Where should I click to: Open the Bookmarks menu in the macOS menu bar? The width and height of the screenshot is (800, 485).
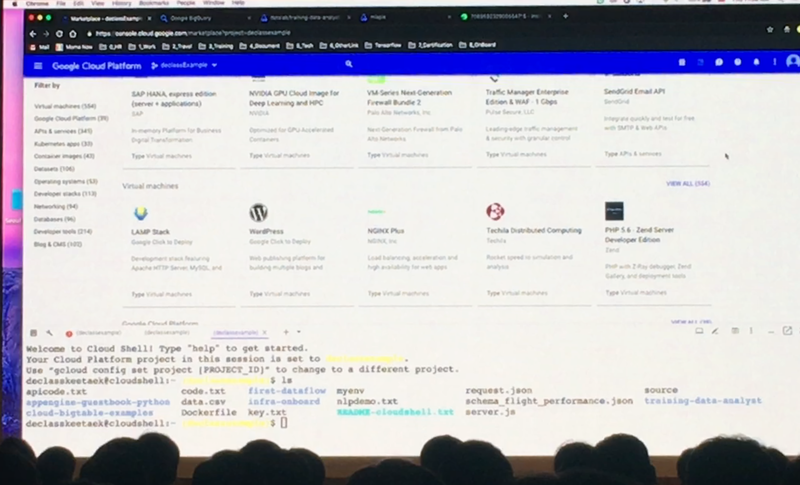tap(152, 3)
